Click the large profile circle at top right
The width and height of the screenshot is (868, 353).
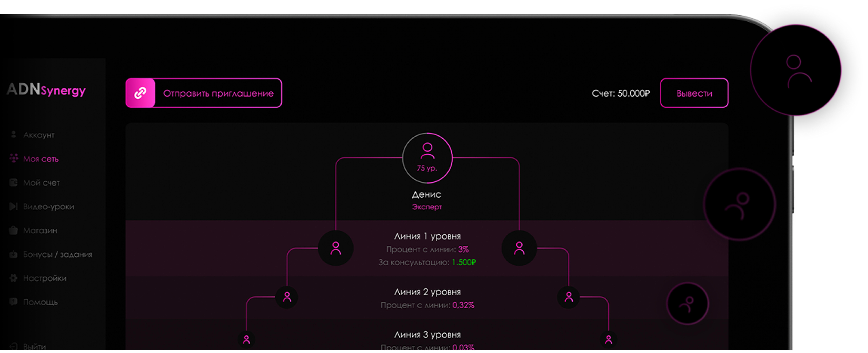click(796, 70)
